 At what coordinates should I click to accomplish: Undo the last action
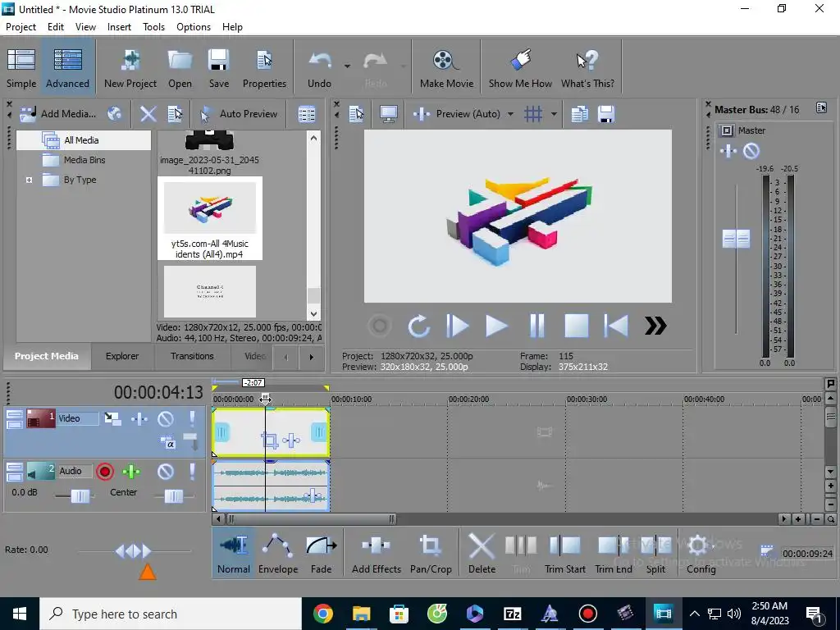point(319,68)
